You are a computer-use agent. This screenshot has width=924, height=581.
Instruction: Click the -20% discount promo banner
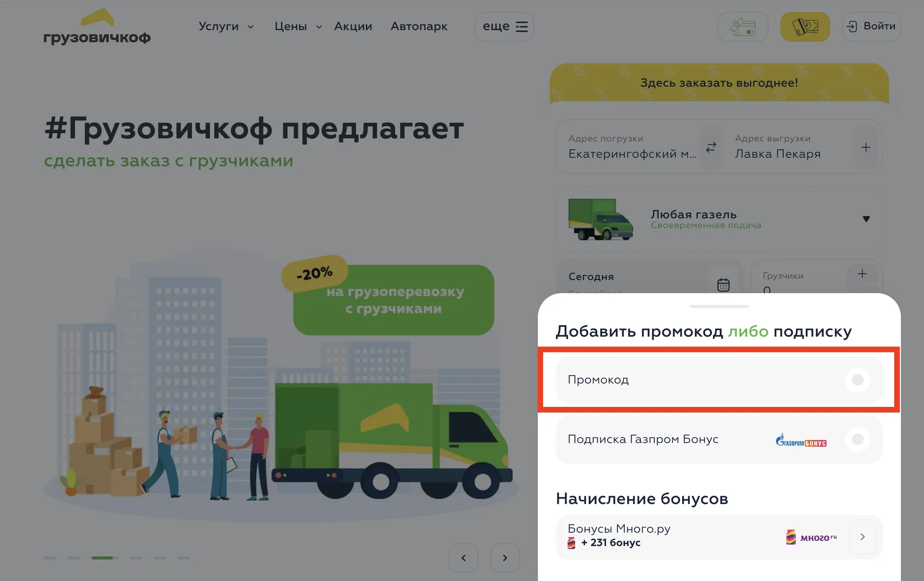click(x=388, y=295)
